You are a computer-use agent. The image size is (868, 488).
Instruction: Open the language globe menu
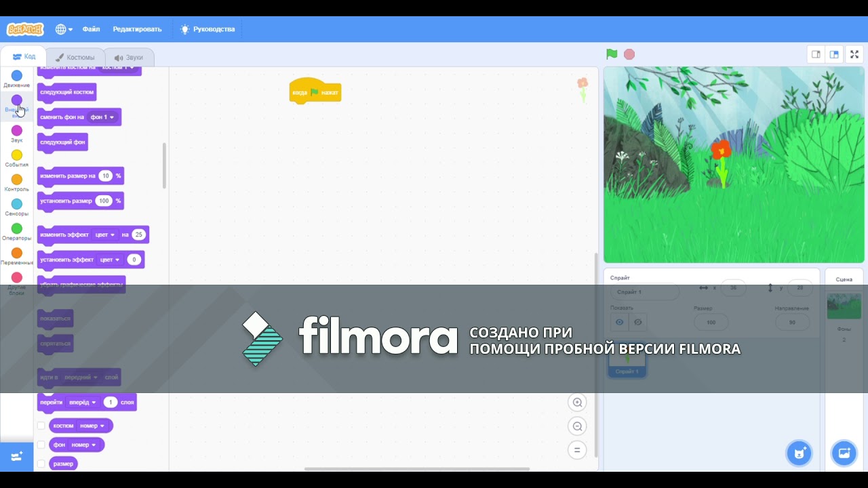[x=64, y=29]
